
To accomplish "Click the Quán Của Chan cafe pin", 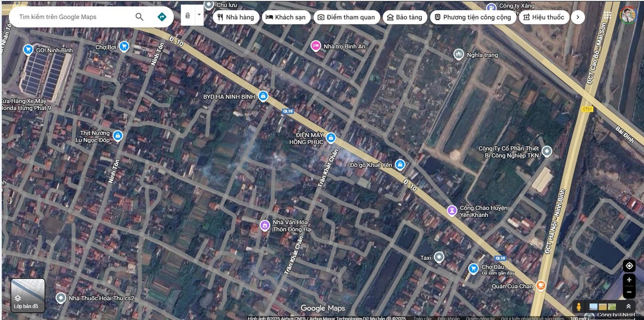I will pyautogui.click(x=541, y=286).
